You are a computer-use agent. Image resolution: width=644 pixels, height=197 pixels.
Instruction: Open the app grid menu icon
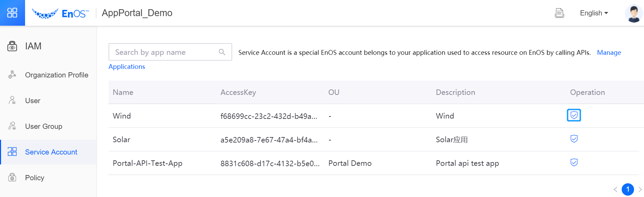[12, 13]
